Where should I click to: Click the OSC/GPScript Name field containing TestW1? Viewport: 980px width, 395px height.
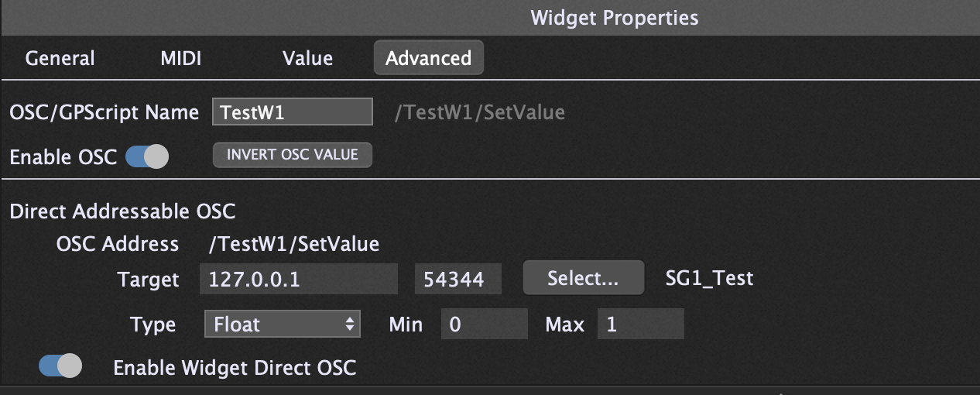[x=292, y=112]
